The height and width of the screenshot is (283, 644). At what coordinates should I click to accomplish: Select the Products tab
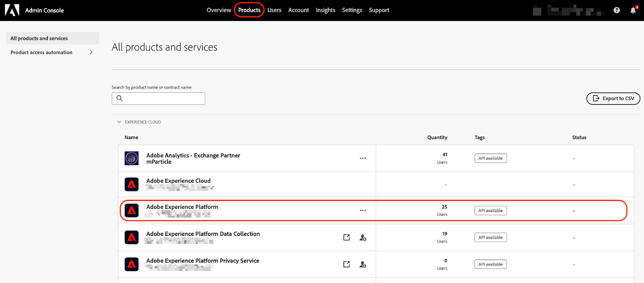(249, 10)
